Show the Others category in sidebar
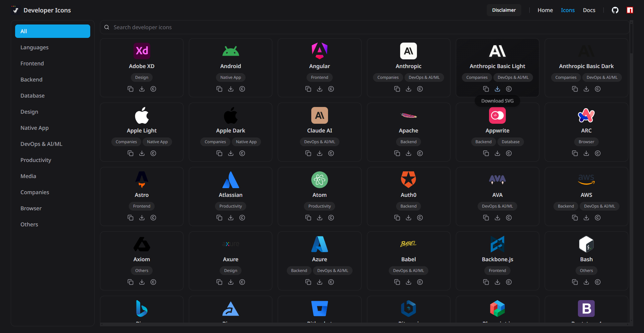 53,224
